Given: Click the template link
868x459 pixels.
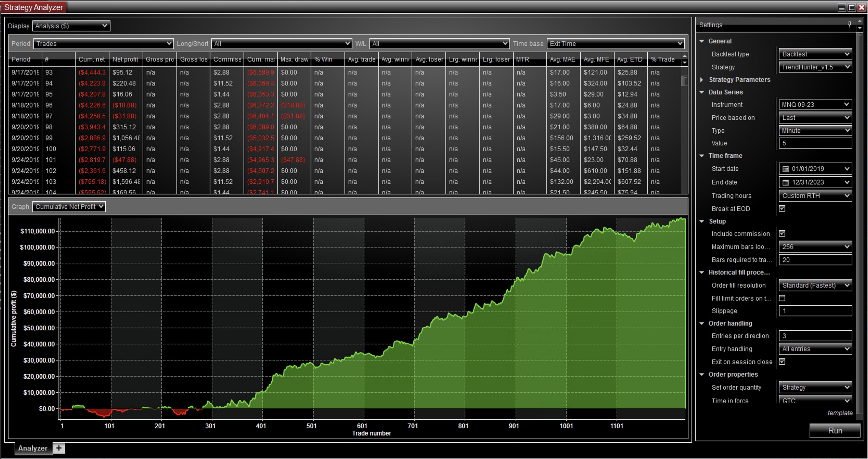Looking at the screenshot, I should (840, 412).
